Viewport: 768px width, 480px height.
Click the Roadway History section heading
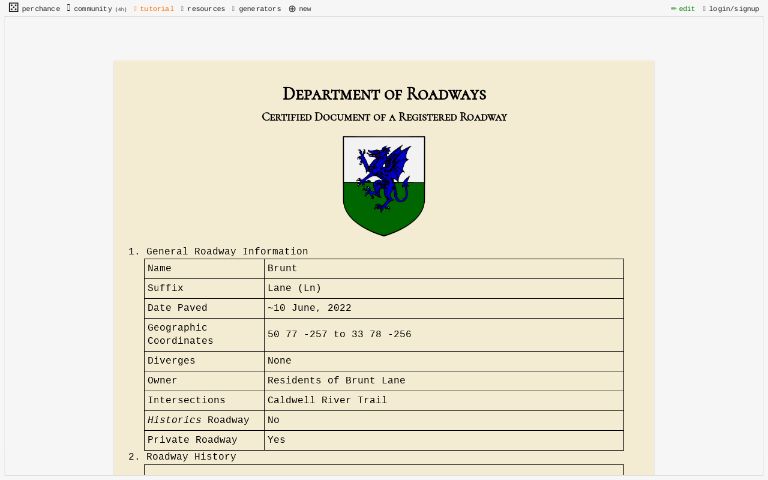[x=191, y=457]
